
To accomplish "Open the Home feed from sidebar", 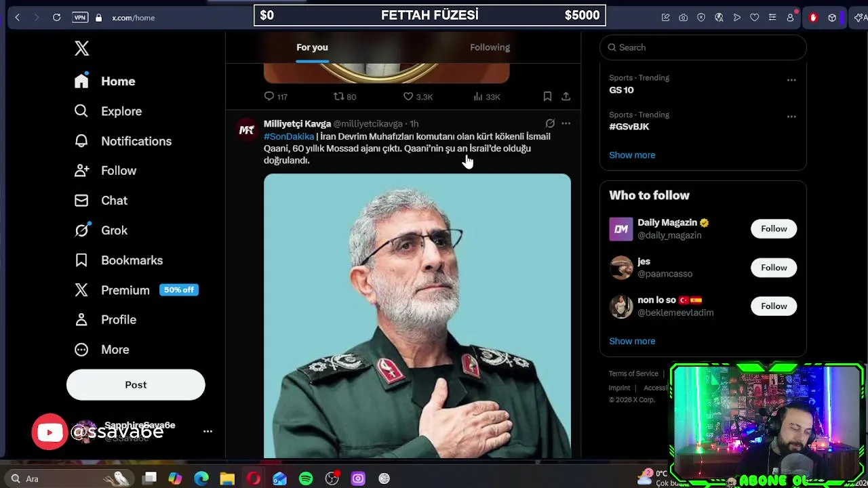I will click(x=105, y=81).
